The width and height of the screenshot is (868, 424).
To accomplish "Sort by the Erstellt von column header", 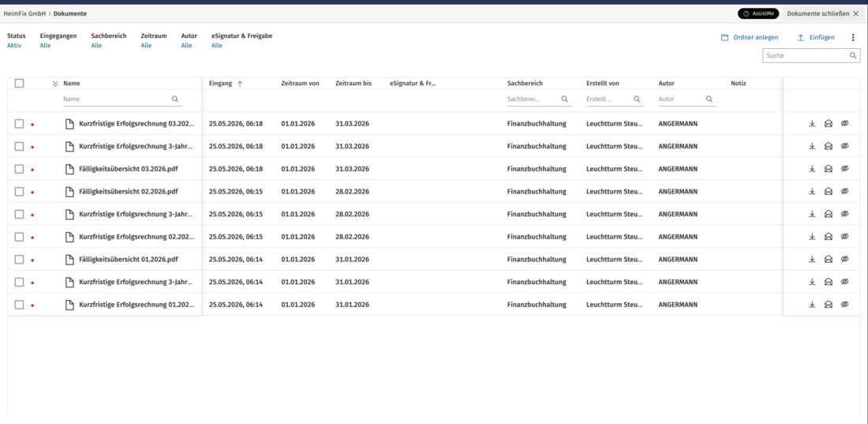I will 602,83.
